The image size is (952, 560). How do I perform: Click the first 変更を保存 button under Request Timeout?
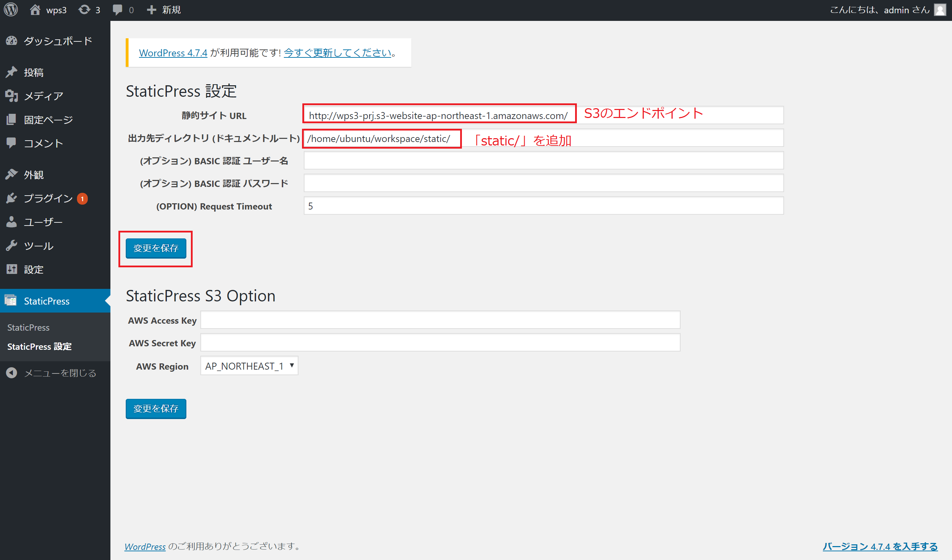coord(156,248)
